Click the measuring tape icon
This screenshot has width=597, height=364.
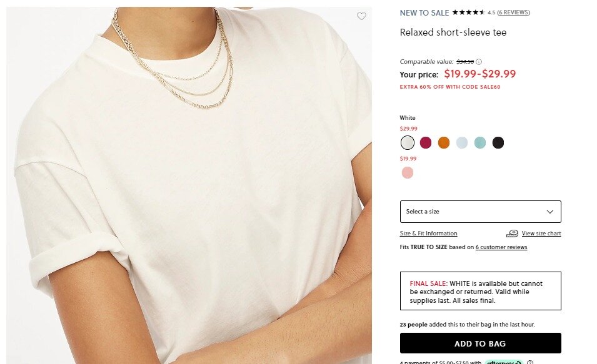512,234
